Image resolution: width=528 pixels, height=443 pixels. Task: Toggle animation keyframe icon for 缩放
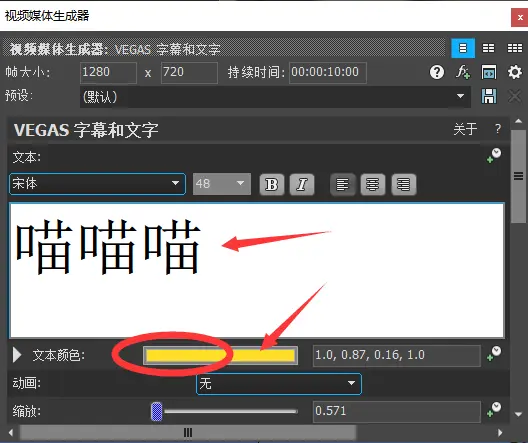pos(494,409)
